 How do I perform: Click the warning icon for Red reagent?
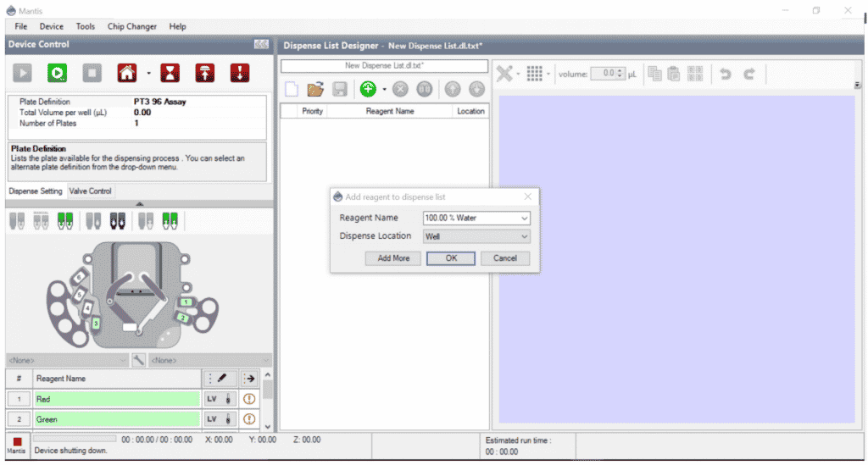pyautogui.click(x=249, y=399)
